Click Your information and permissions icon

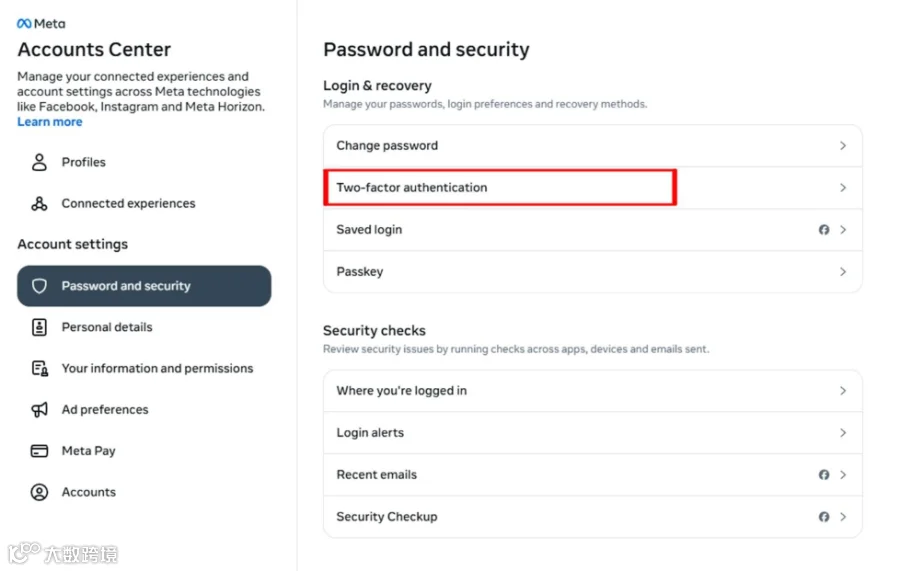coord(40,368)
